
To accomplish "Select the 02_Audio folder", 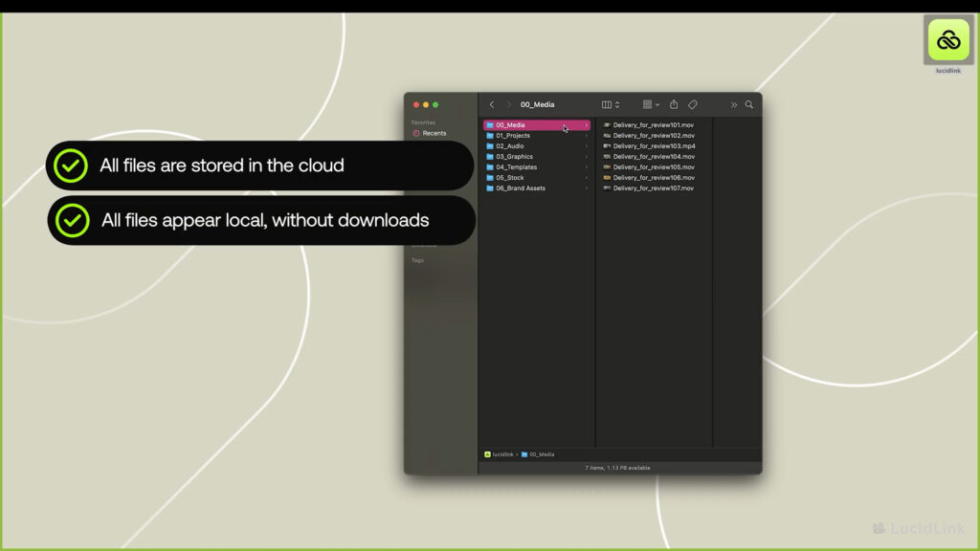I will point(509,146).
